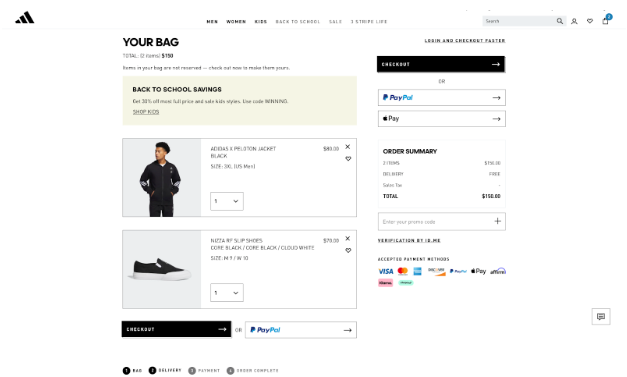The width and height of the screenshot is (627, 377).
Task: Click the promo code input field
Action: [435, 221]
